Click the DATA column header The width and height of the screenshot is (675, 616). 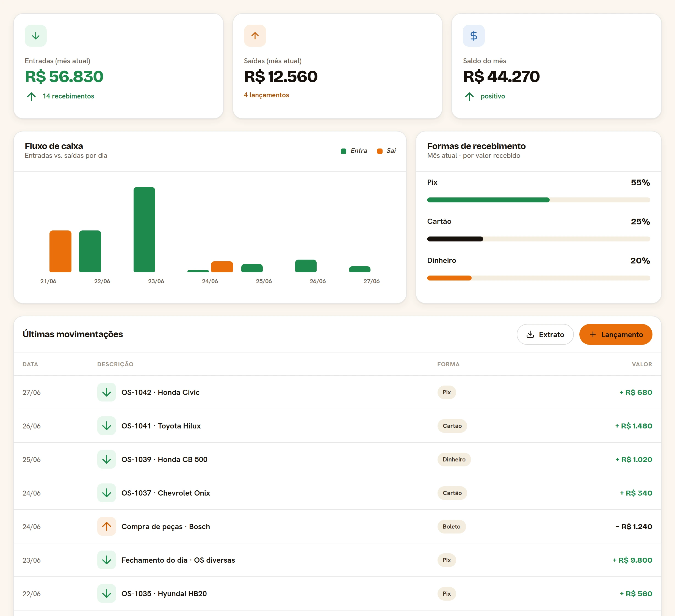(x=30, y=364)
